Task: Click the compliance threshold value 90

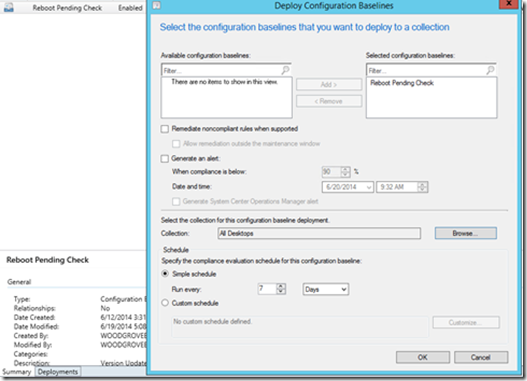Action: click(331, 172)
